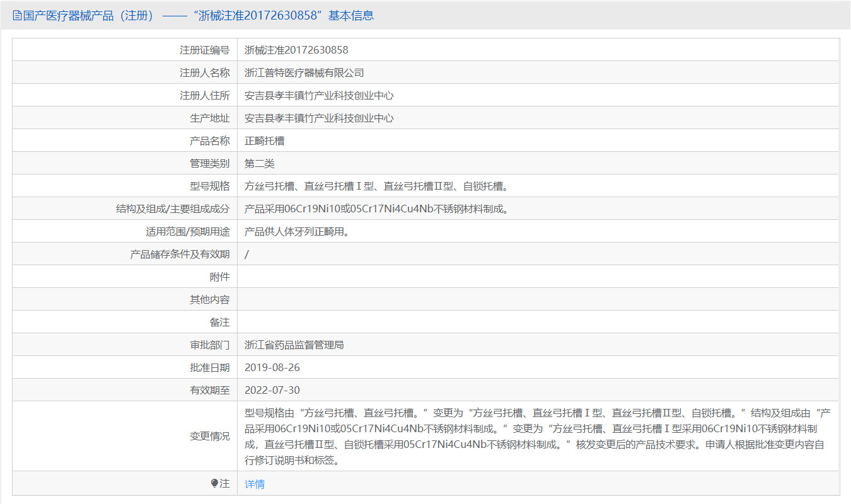Click the 注册证编号 label

(205, 50)
